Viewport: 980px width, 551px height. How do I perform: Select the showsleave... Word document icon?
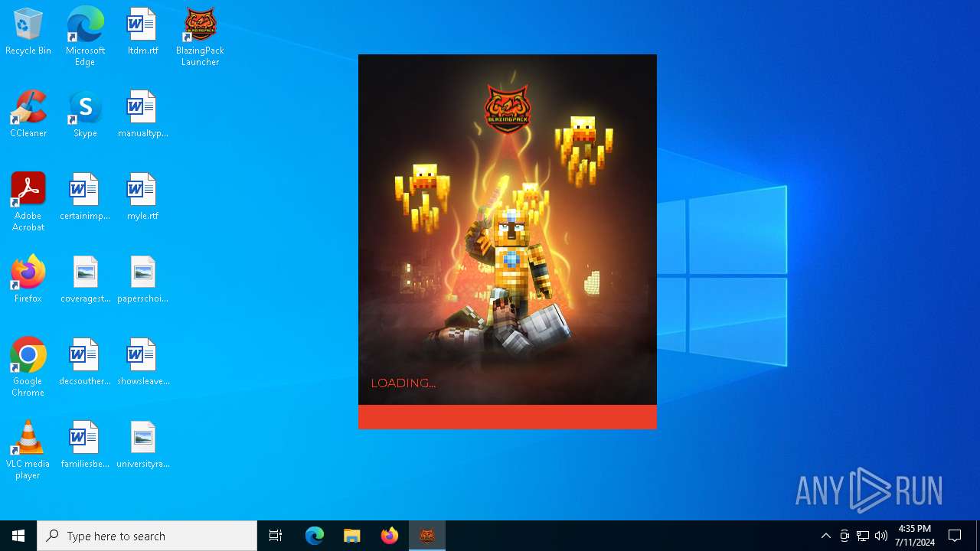(x=142, y=363)
